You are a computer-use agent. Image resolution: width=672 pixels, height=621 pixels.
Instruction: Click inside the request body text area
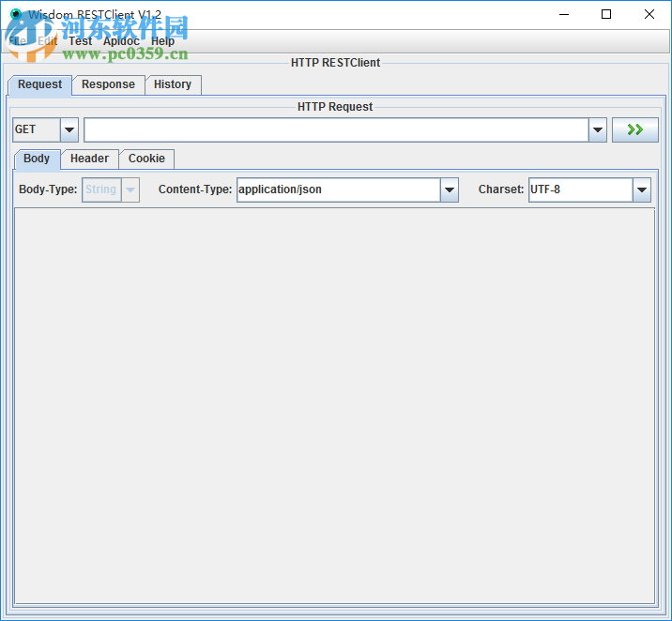coord(334,406)
